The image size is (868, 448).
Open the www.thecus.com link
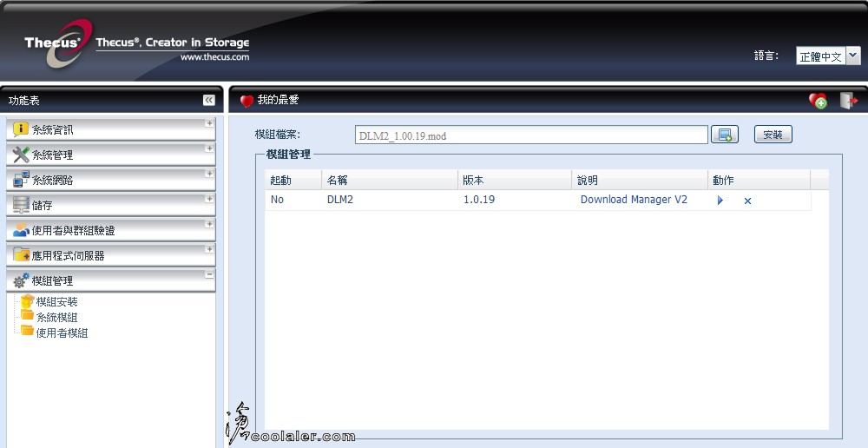(214, 57)
